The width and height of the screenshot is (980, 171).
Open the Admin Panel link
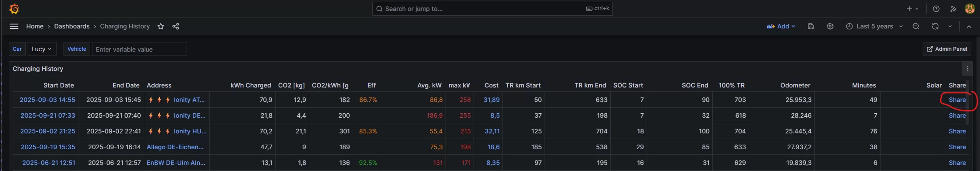[x=947, y=49]
